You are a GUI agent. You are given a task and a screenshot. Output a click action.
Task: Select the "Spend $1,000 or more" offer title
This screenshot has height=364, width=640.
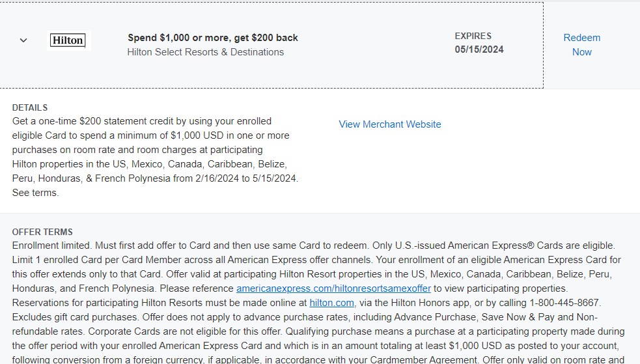(x=213, y=38)
